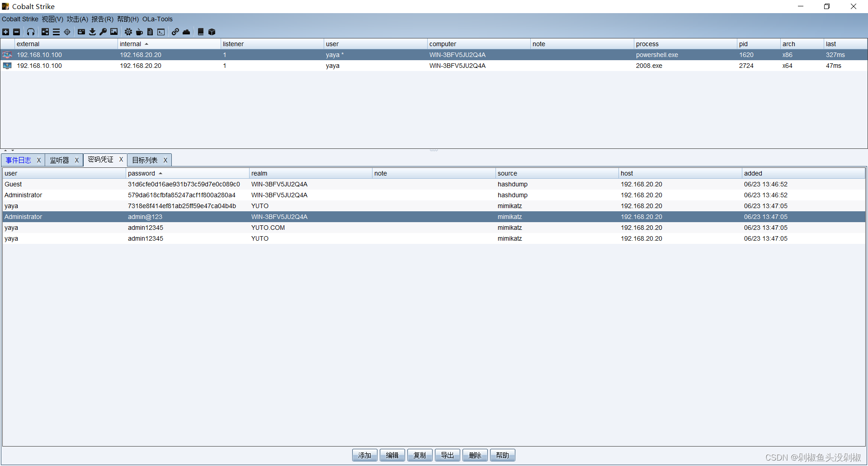Select the powershell.exe session row

tap(434, 55)
